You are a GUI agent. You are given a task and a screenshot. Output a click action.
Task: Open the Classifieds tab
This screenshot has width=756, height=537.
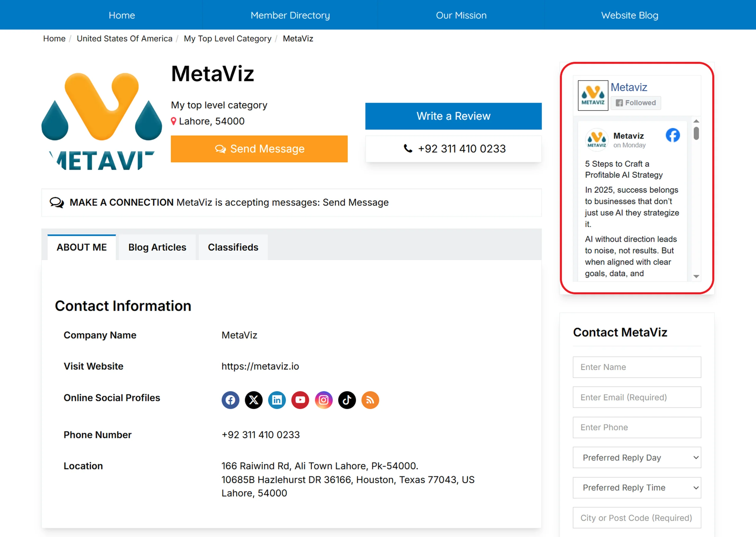point(233,247)
